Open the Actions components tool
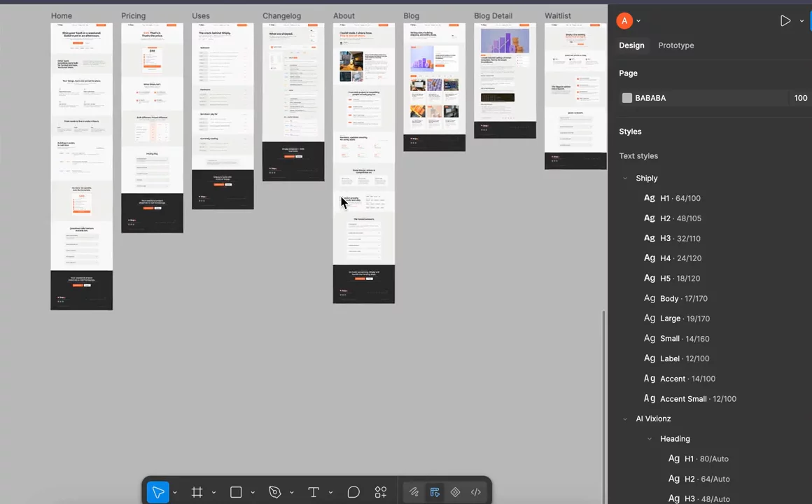The width and height of the screenshot is (812, 504). [381, 492]
